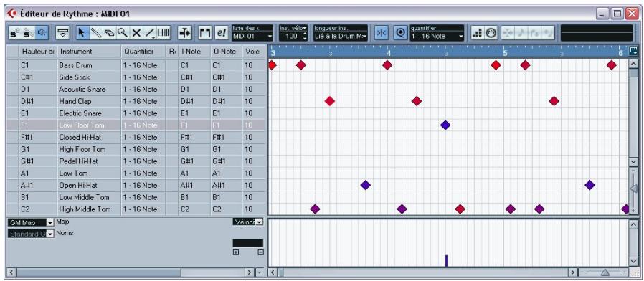Image resolution: width=644 pixels, height=281 pixels.
Task: Open the Vélocité controller lane dropdown
Action: [248, 222]
